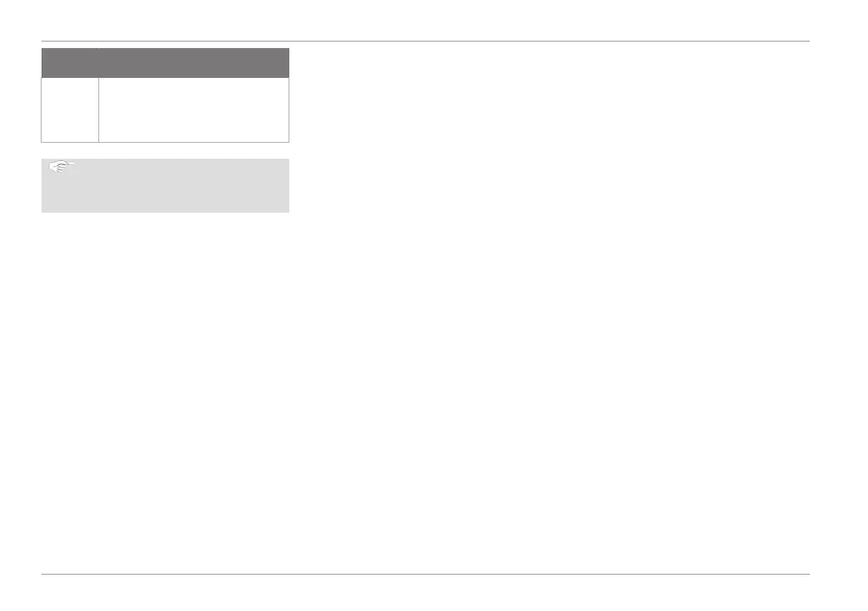Click the wide dark gray header cell
The height and width of the screenshot is (611, 868).
pos(194,63)
